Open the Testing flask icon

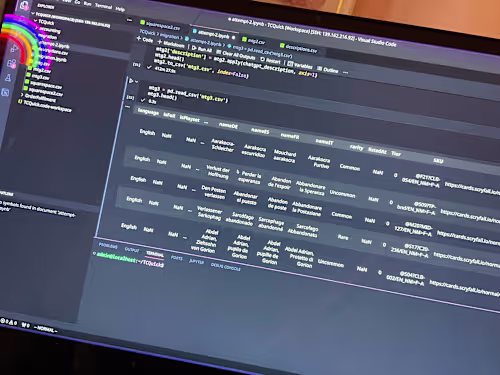[8, 78]
